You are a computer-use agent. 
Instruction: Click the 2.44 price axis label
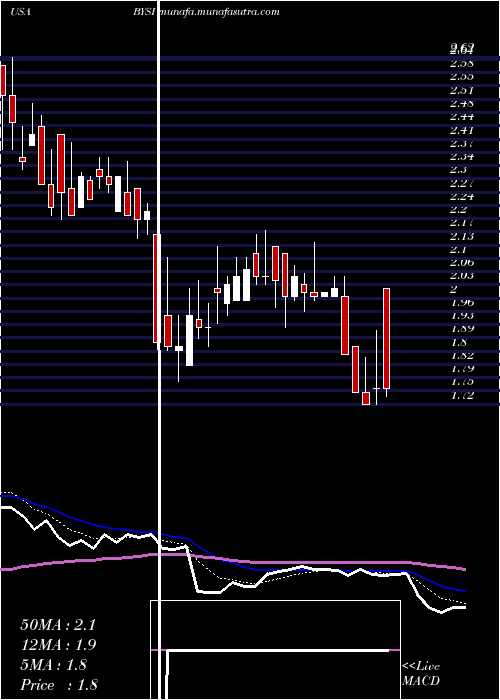[461, 117]
